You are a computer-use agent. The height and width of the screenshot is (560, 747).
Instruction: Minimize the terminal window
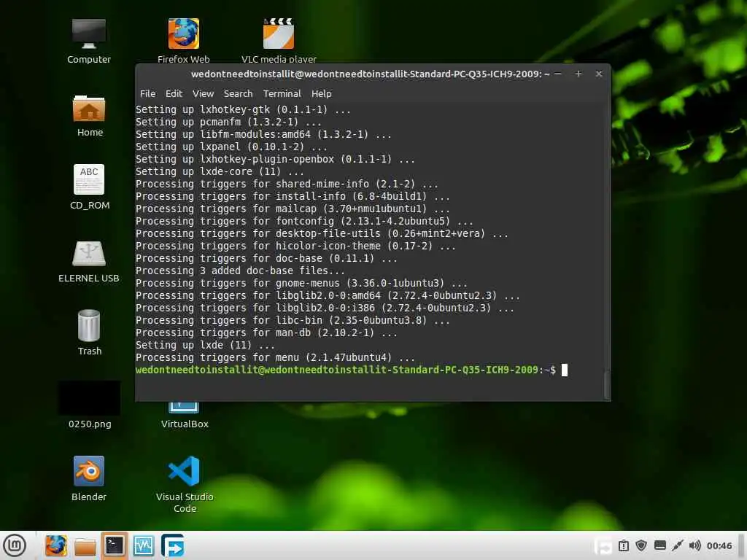558,74
